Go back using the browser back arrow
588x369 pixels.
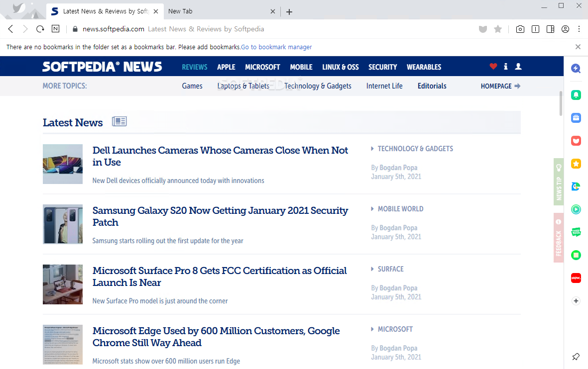pyautogui.click(x=10, y=29)
